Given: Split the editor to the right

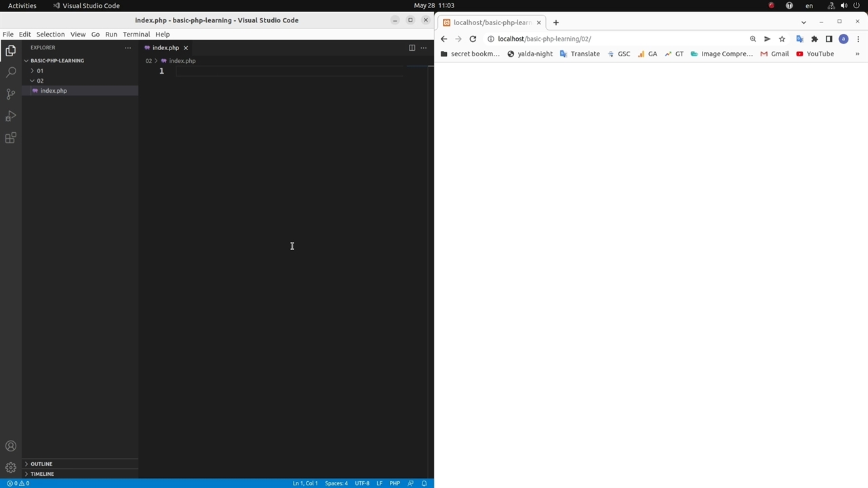Looking at the screenshot, I should point(412,47).
